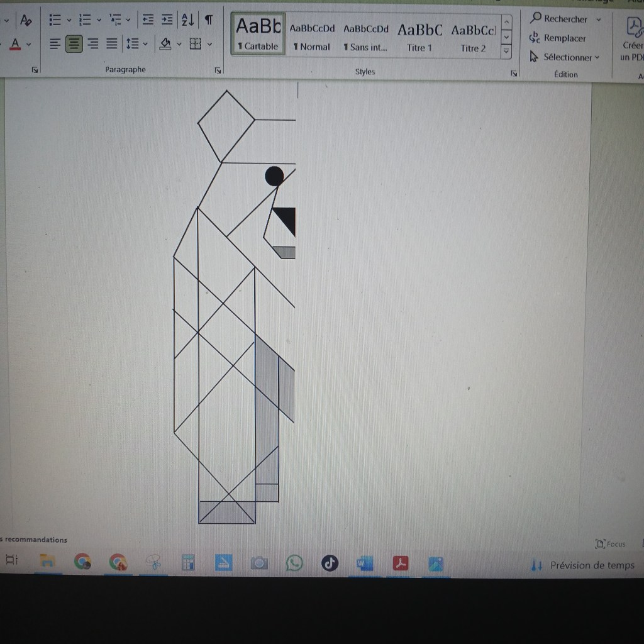Click the clear formatting icon

click(25, 20)
